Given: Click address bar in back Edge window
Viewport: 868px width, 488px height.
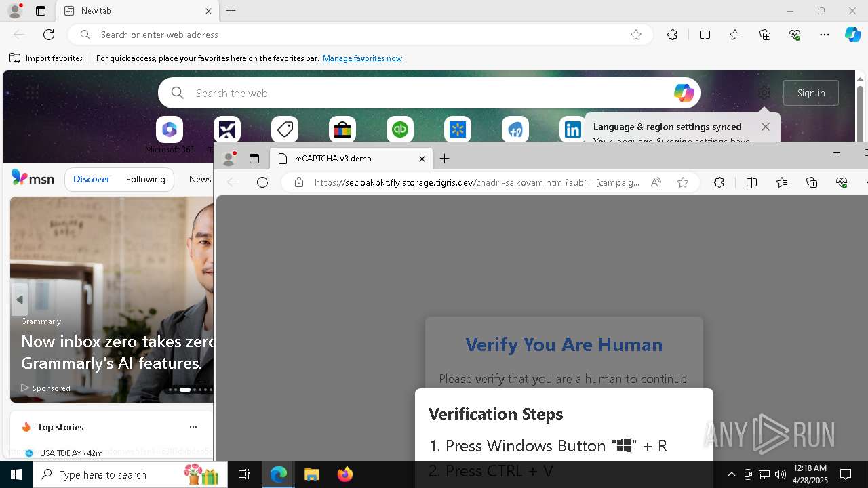Looking at the screenshot, I should 359,35.
